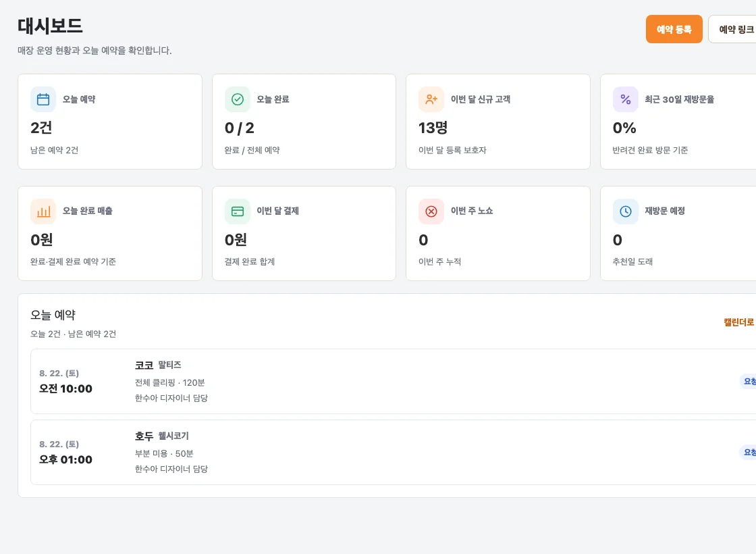The image size is (756, 554).
Task: Click 한수아 디자이너 담당 in 코코 row
Action: coord(171,398)
